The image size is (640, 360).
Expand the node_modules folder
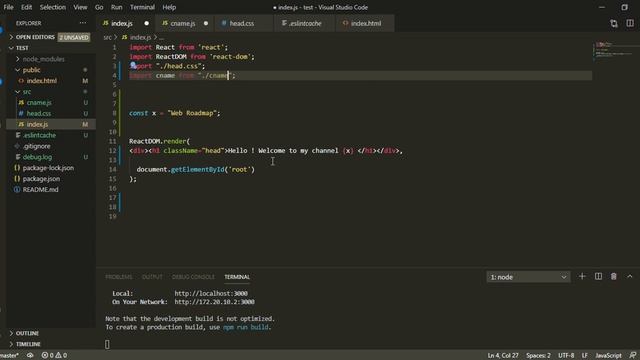(x=51, y=59)
